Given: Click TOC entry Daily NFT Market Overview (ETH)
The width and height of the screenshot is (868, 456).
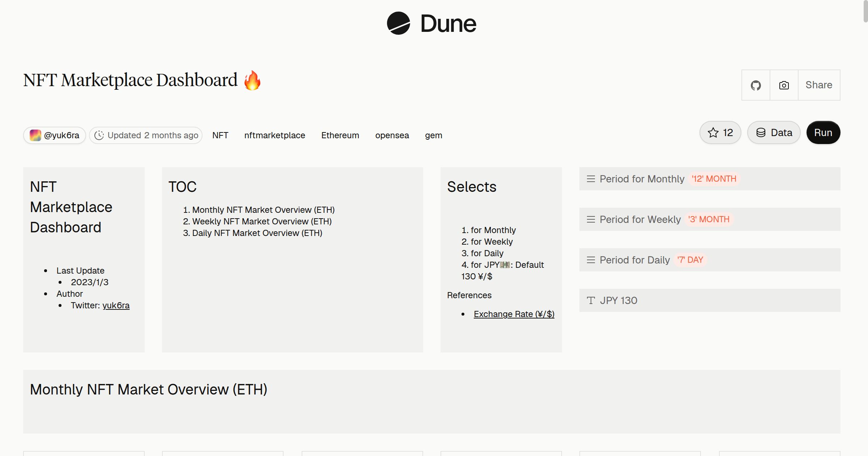Looking at the screenshot, I should pos(257,233).
